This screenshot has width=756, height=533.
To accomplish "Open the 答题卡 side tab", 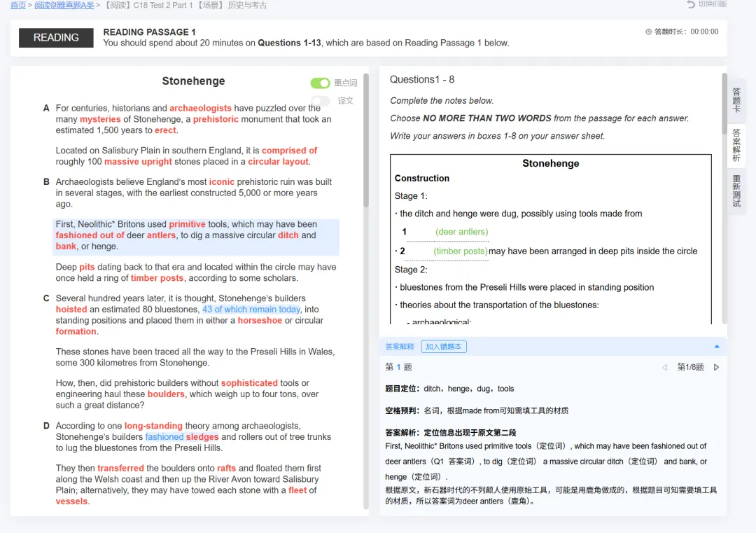I will (736, 100).
